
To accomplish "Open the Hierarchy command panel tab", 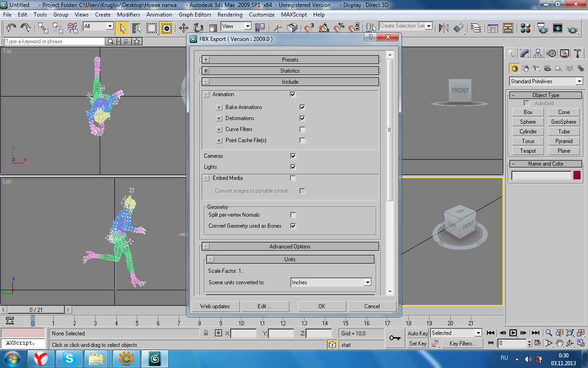I will [x=538, y=53].
